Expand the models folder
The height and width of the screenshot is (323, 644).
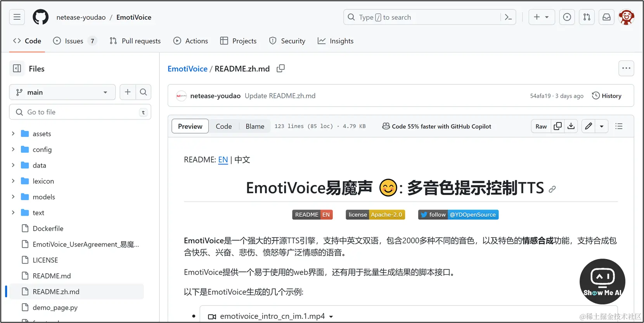(x=13, y=197)
